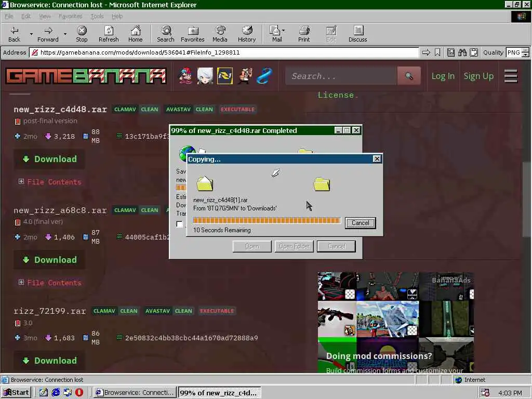Click the Open Folder button in download dialog
532x399 pixels.
pos(294,246)
